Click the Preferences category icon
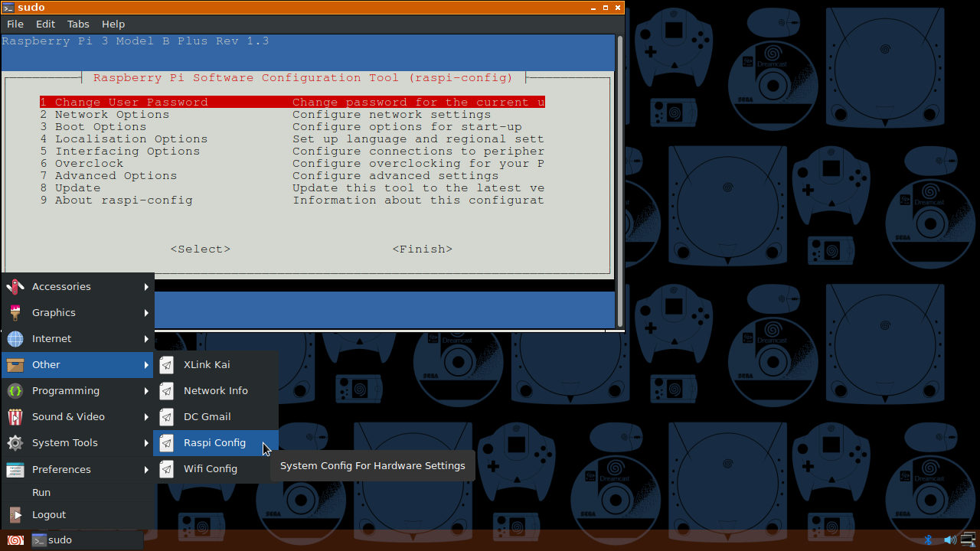The image size is (980, 551). (15, 470)
